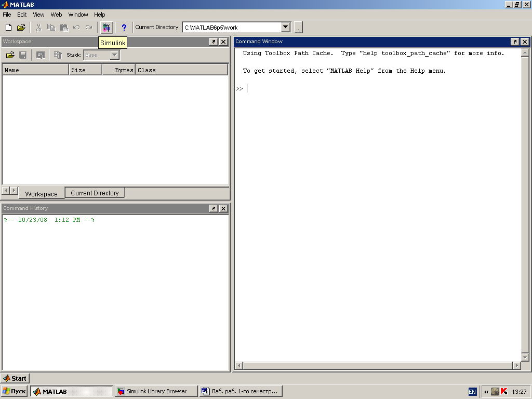Open the Current Directory dropdown arrow

[286, 27]
